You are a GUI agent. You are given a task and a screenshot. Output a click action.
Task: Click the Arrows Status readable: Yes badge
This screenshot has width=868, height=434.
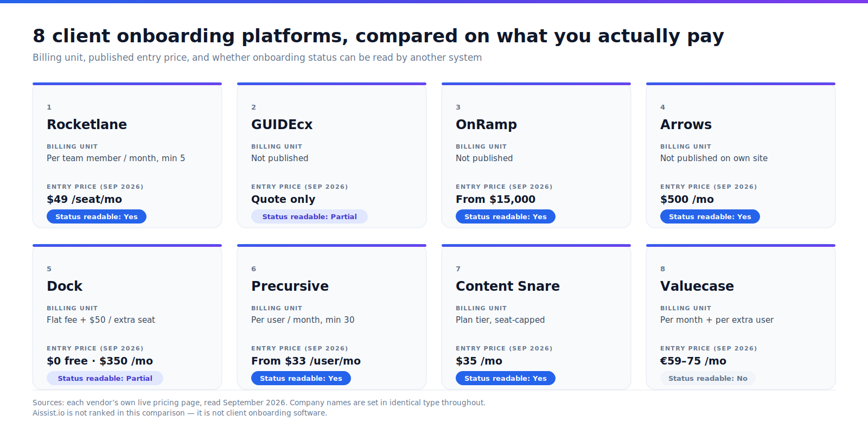click(x=710, y=216)
